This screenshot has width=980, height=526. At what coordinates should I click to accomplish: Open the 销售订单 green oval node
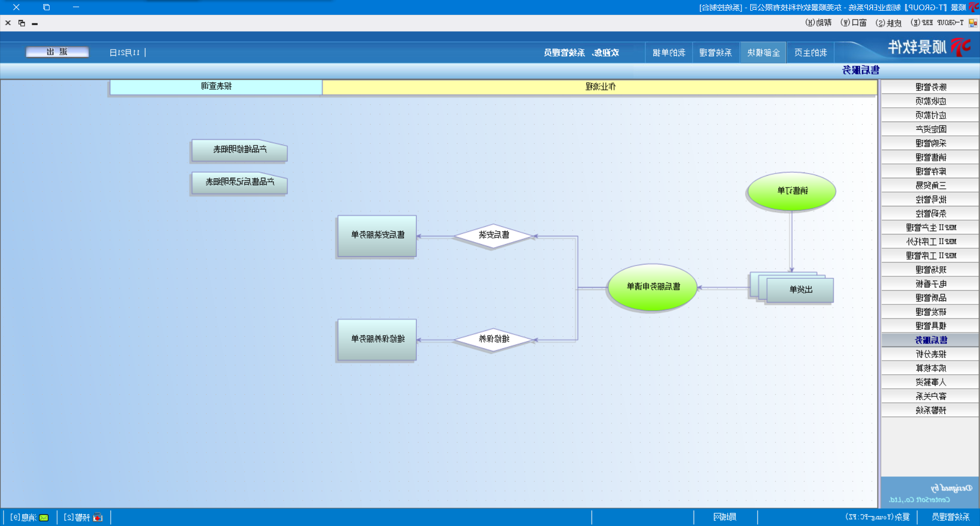coord(792,191)
